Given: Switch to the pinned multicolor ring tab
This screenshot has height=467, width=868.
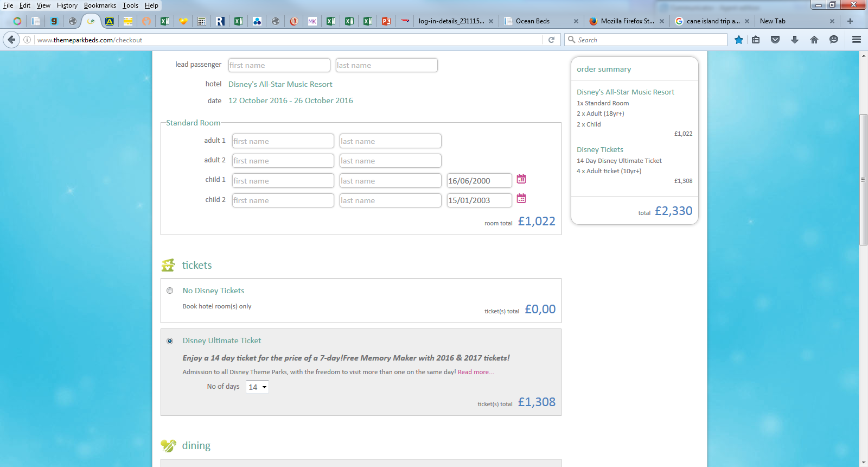Looking at the screenshot, I should [17, 21].
